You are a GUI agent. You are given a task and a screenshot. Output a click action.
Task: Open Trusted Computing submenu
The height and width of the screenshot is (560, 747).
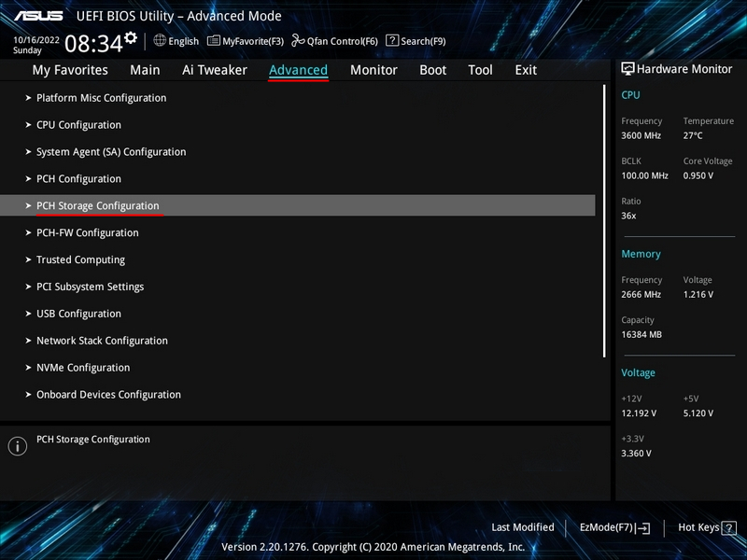click(80, 259)
